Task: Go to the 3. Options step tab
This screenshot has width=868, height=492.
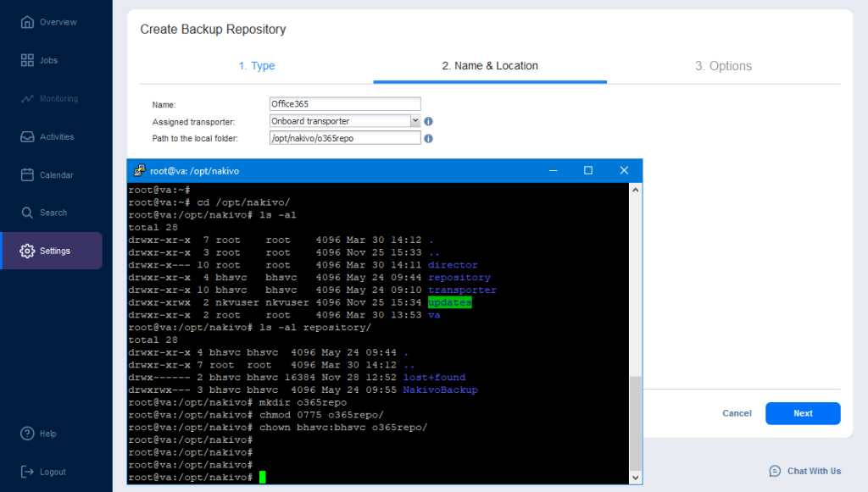Action: [723, 66]
